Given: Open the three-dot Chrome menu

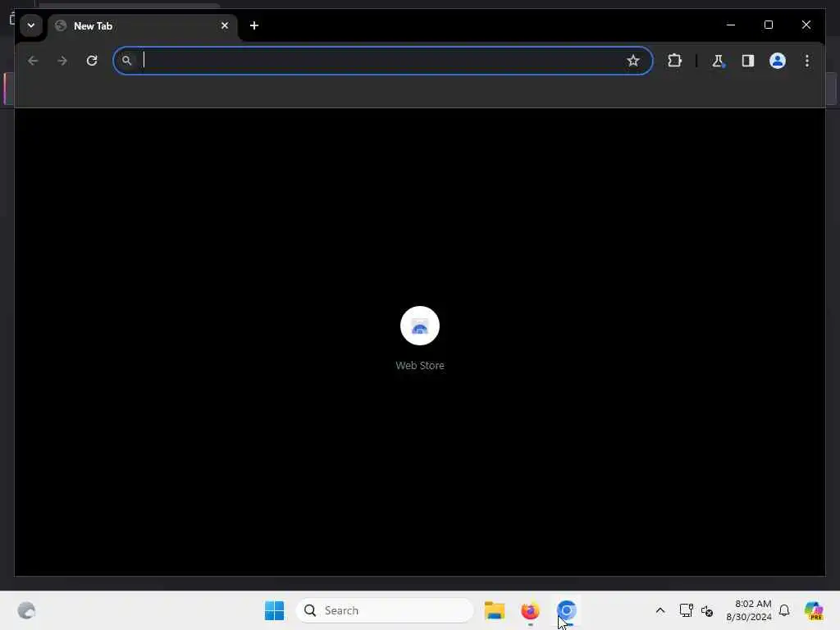Looking at the screenshot, I should [807, 61].
